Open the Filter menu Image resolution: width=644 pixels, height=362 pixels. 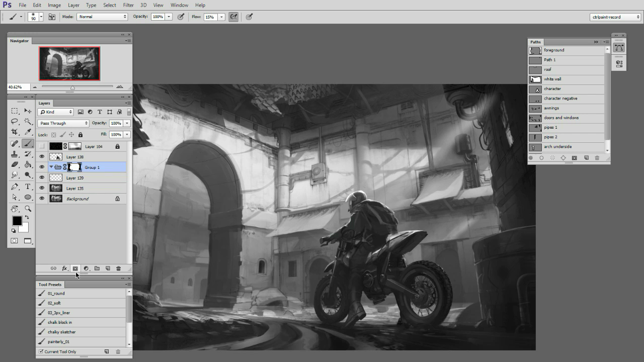(128, 5)
